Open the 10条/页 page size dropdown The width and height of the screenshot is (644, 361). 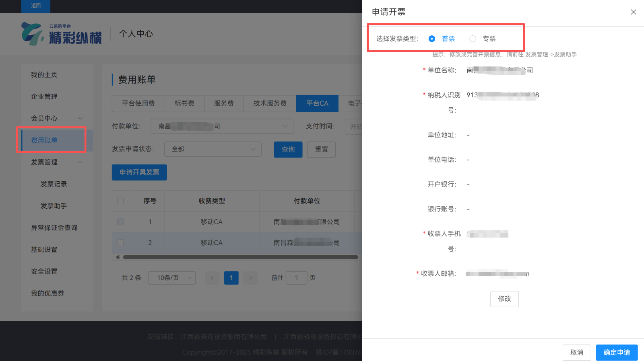pos(172,278)
